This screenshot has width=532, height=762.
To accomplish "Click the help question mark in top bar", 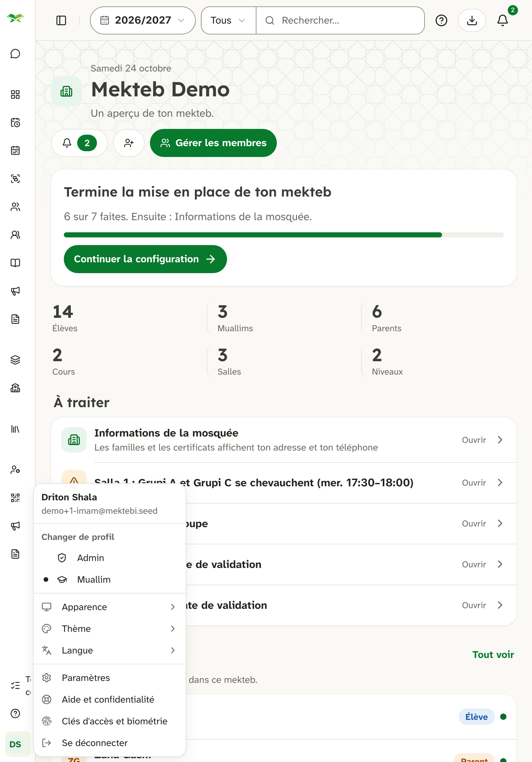I will coord(441,20).
